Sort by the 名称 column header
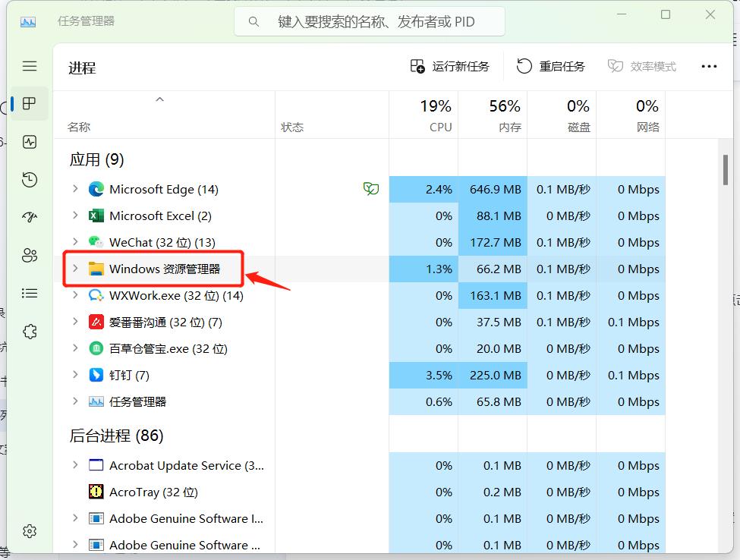 (x=164, y=115)
